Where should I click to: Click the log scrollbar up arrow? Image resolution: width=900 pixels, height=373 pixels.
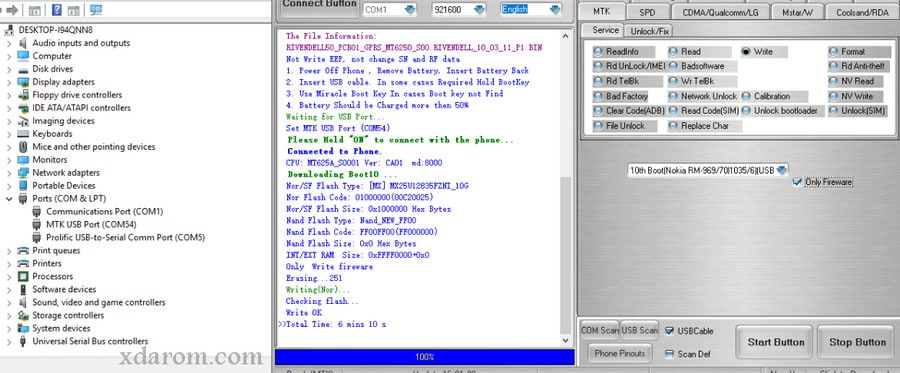pyautogui.click(x=566, y=36)
